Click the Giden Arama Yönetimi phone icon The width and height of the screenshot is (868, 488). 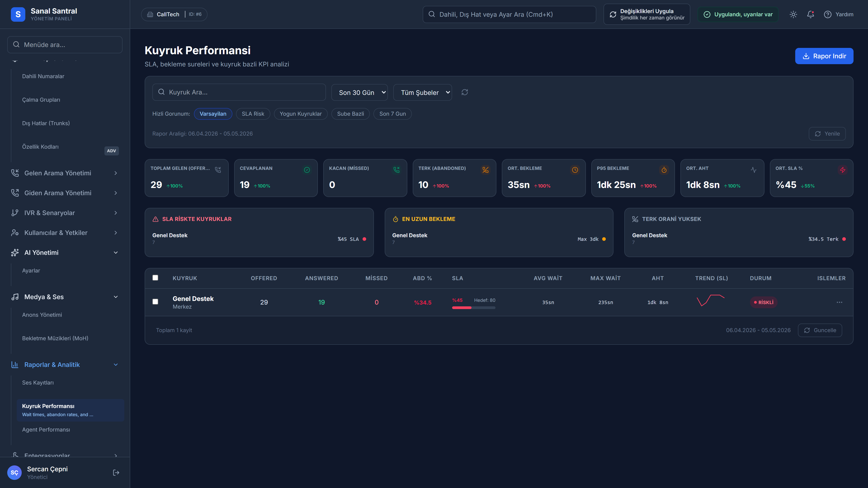click(15, 193)
